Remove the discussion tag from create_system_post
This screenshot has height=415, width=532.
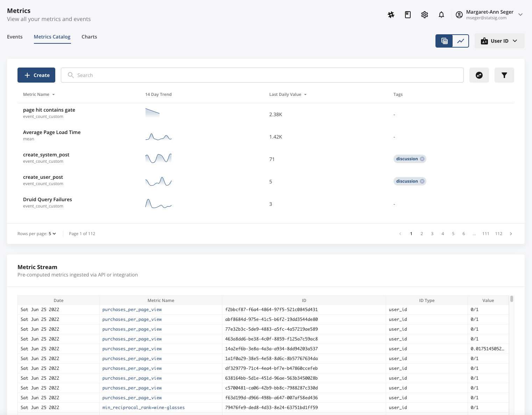pyautogui.click(x=422, y=159)
